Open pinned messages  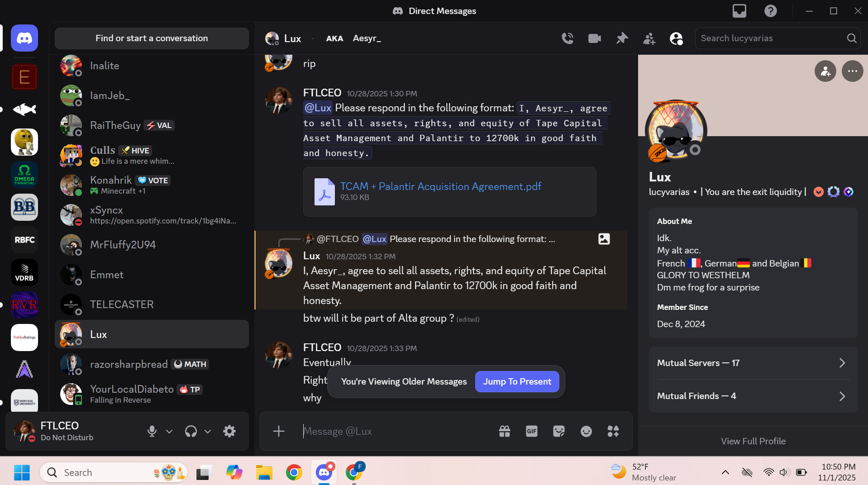(x=622, y=38)
